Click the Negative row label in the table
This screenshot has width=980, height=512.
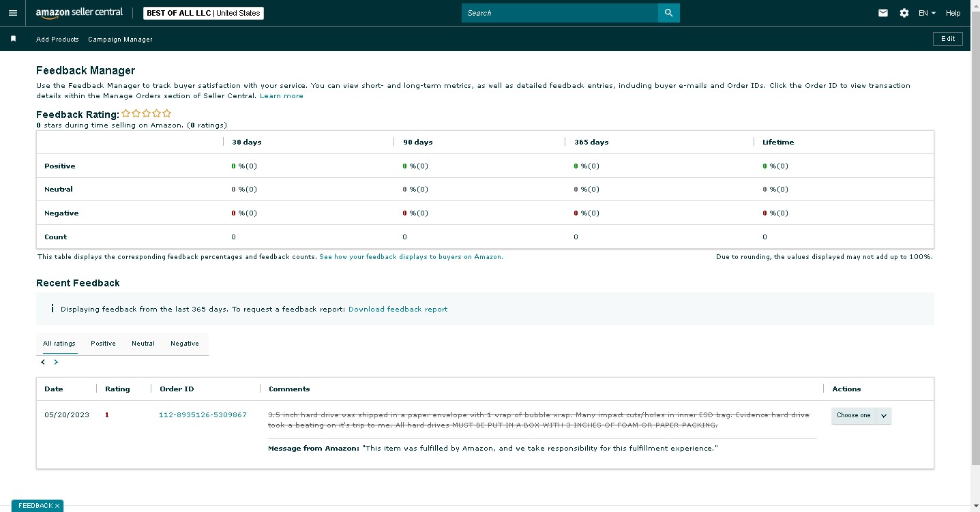coord(61,213)
